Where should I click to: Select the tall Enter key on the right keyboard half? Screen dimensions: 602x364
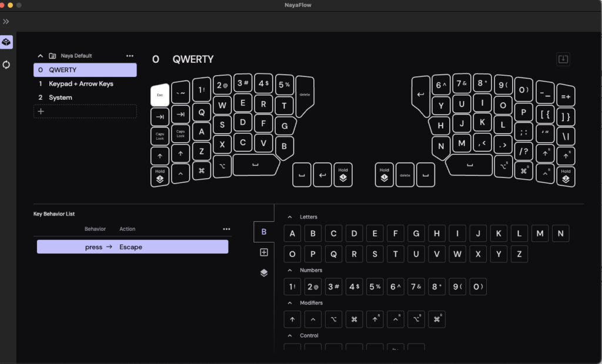click(420, 96)
